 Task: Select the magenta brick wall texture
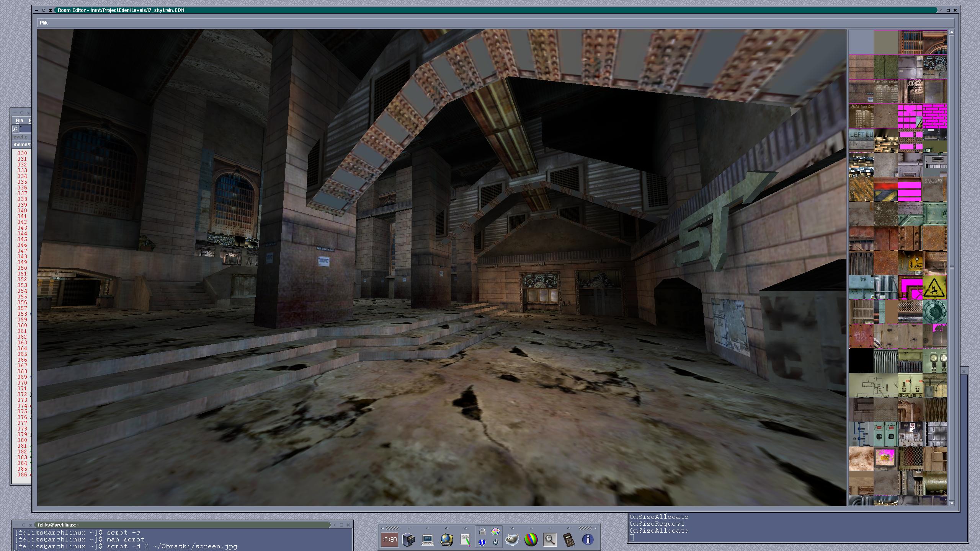pos(935,116)
